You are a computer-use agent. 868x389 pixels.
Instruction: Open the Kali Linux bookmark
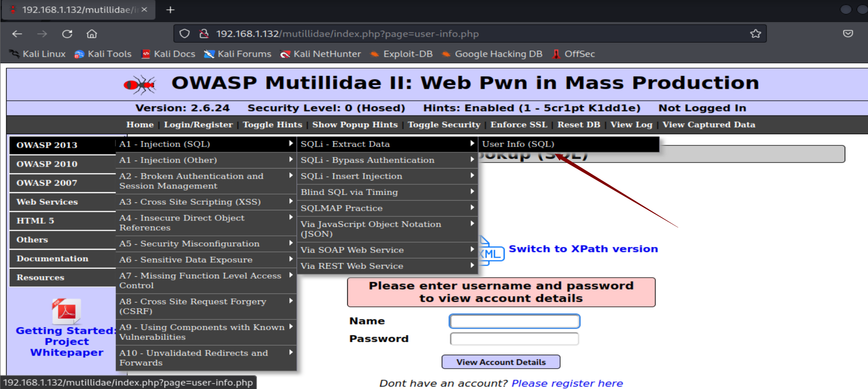pos(38,54)
